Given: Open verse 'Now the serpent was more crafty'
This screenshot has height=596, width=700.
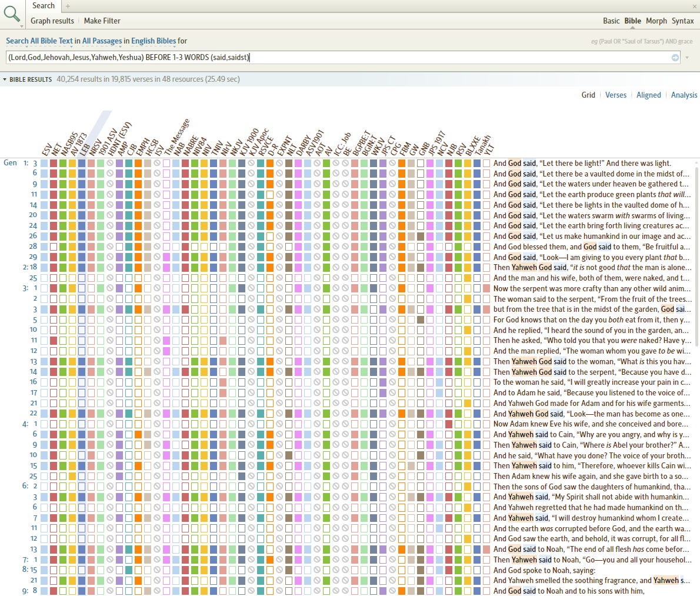Looking at the screenshot, I should (592, 288).
